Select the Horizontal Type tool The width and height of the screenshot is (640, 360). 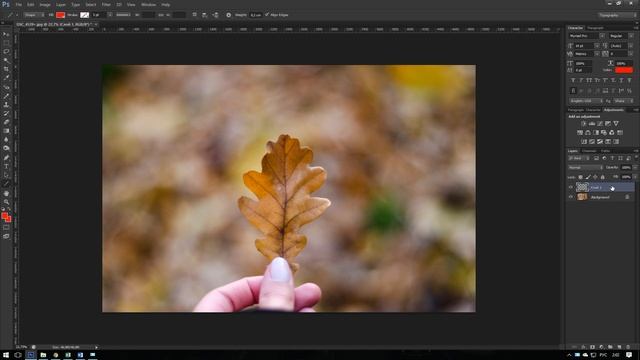[x=6, y=166]
